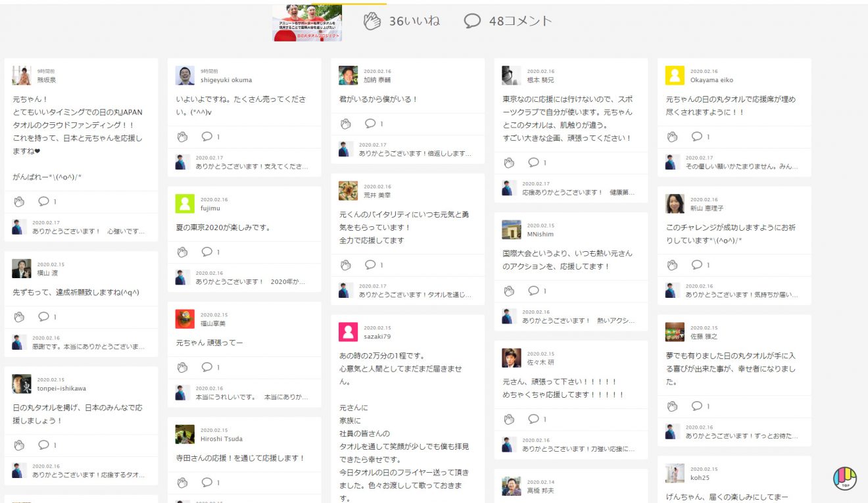The width and height of the screenshot is (868, 503).
Task: Clap for the 君がいるから僕がいる! comment
Action: click(x=346, y=123)
